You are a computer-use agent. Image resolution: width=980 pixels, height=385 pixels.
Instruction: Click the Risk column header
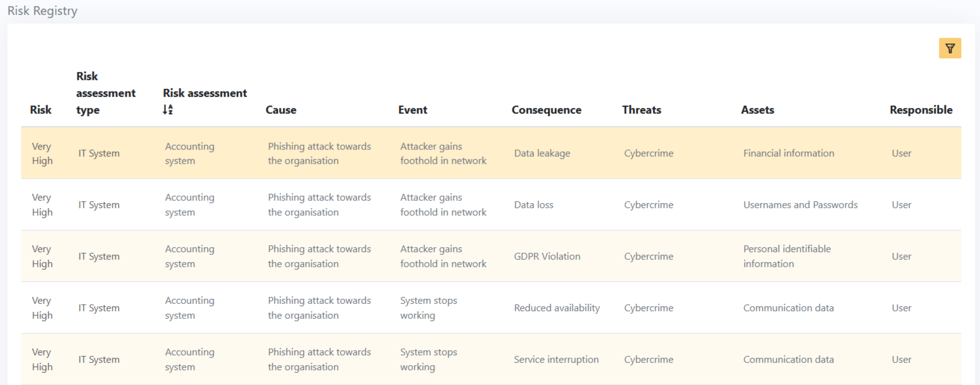pyautogui.click(x=41, y=110)
